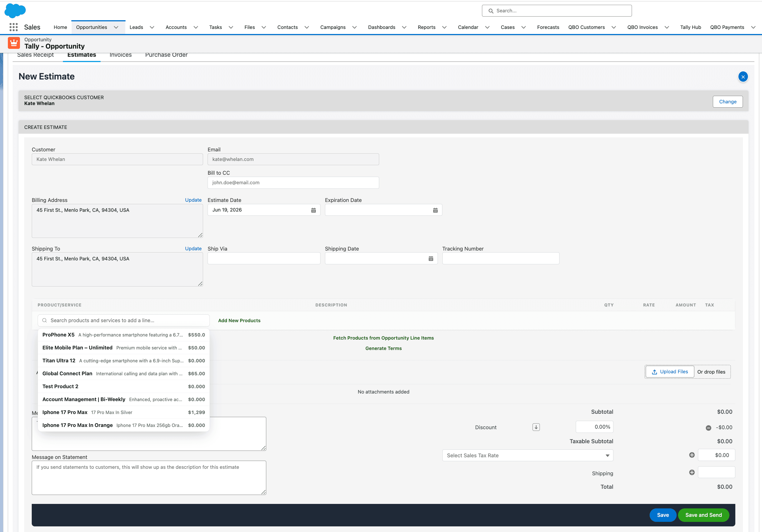Screen dimensions: 762x532
Task: Expand the Reports nav dropdown chevron
Action: click(444, 27)
